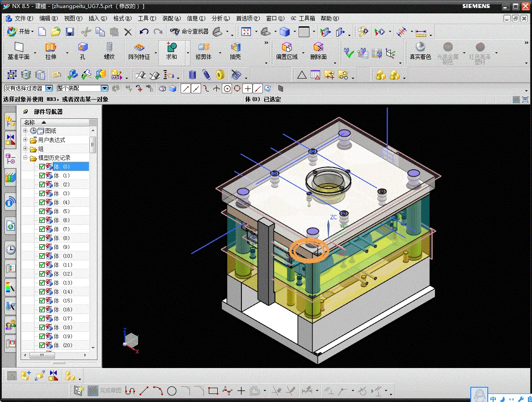Image resolution: width=532 pixels, height=402 pixels.
Task: Open the 分析(L) menu
Action: click(x=220, y=18)
